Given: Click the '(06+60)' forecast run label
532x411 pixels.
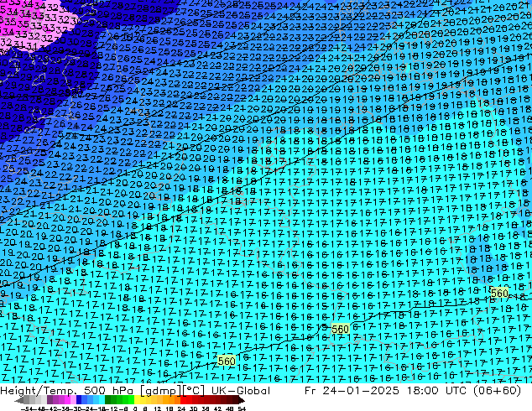Looking at the screenshot, I should click(x=496, y=391).
